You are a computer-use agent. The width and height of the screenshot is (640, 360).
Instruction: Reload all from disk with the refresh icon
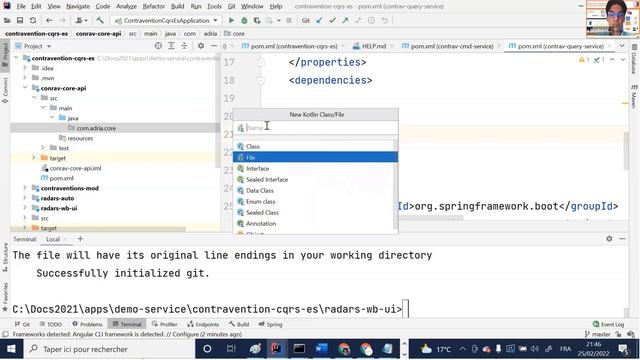click(33, 20)
